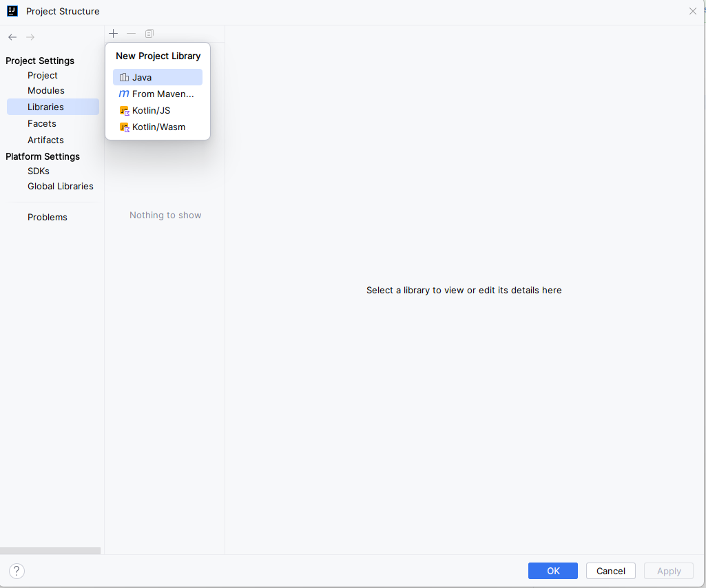
Task: Click the Maven 'm' icon
Action: pyautogui.click(x=124, y=94)
